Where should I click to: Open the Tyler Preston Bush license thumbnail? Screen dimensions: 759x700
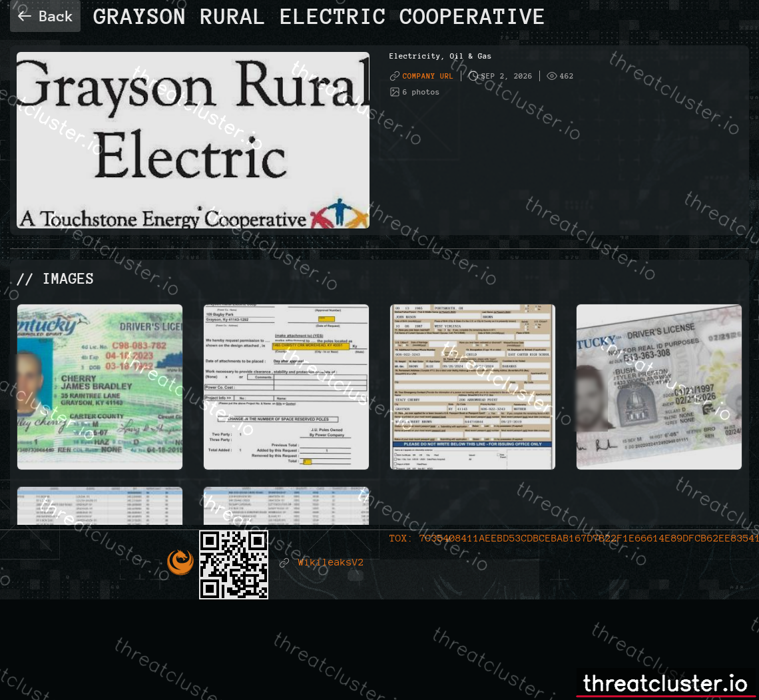pyautogui.click(x=659, y=387)
